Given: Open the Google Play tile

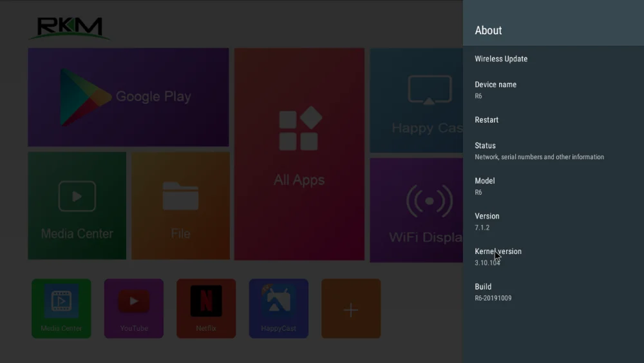Looking at the screenshot, I should point(128,97).
